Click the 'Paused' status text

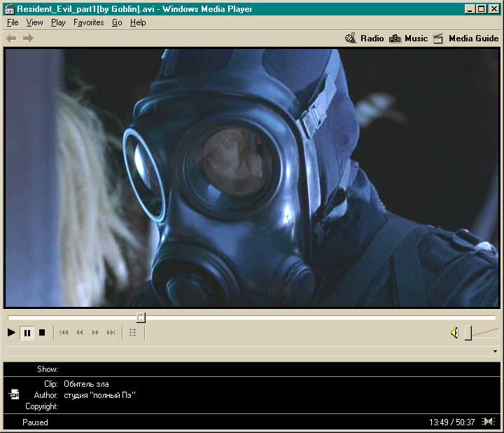35,422
